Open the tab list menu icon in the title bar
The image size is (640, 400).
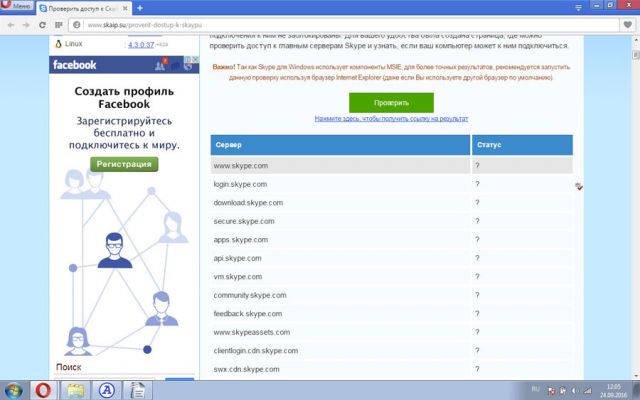click(x=578, y=8)
